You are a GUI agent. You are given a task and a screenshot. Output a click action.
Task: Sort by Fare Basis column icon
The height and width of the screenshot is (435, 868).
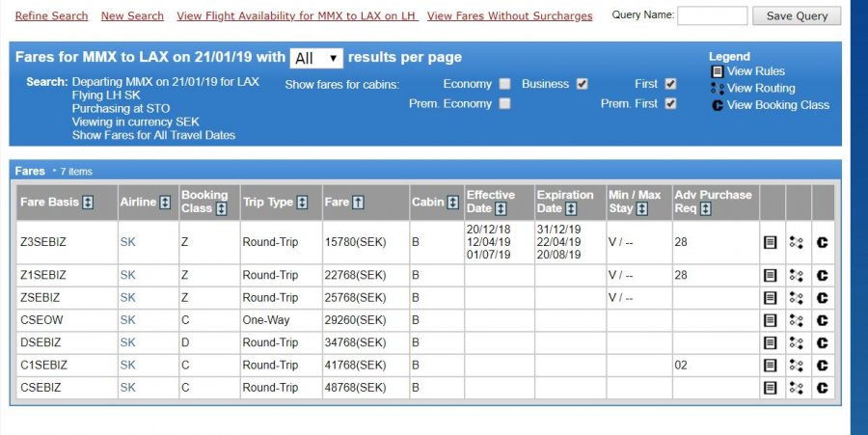[x=88, y=203]
